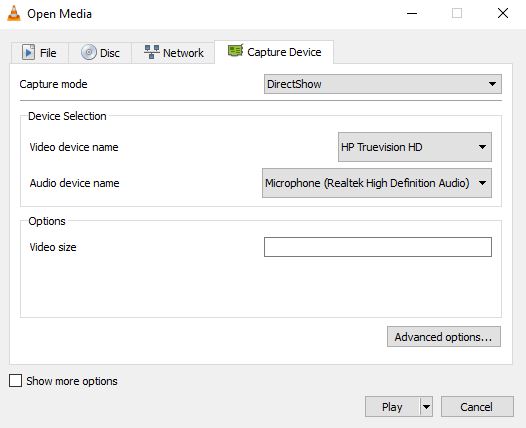Click the Cancel button
526x428 pixels.
pos(477,407)
